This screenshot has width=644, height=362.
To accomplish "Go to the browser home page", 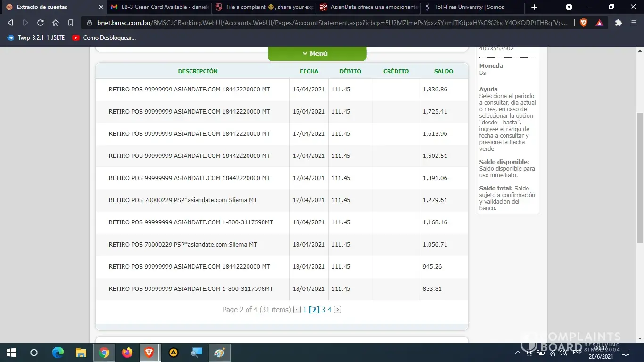I will [x=56, y=23].
